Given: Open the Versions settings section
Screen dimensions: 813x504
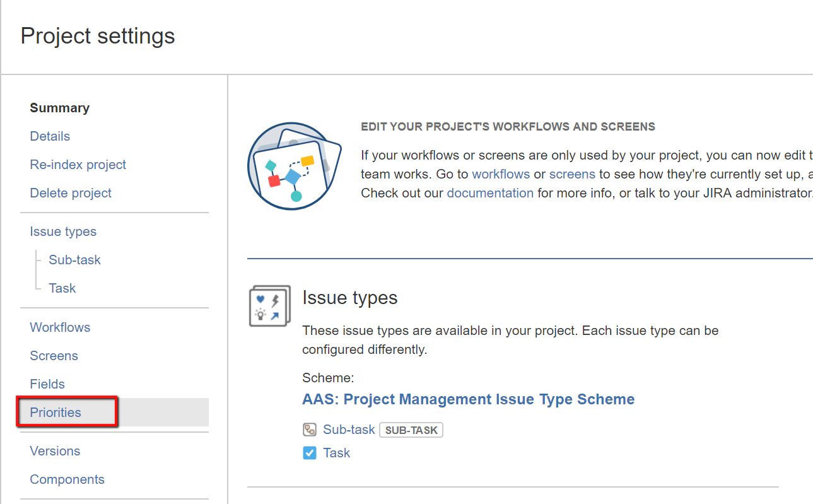Looking at the screenshot, I should [55, 450].
